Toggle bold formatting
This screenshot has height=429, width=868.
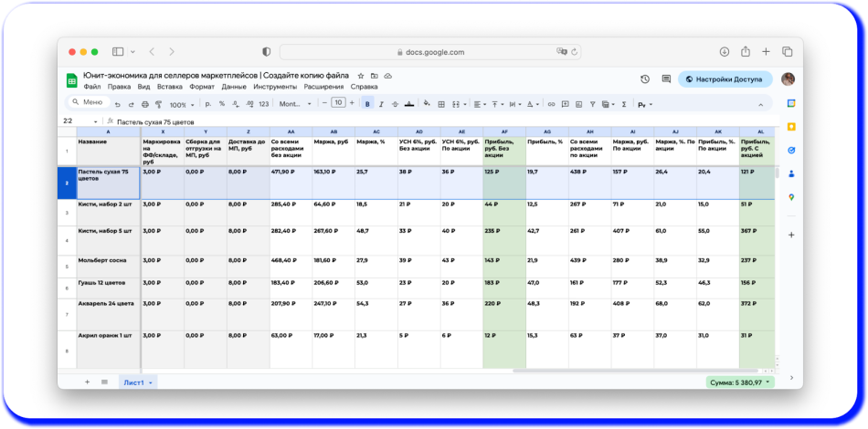(367, 104)
